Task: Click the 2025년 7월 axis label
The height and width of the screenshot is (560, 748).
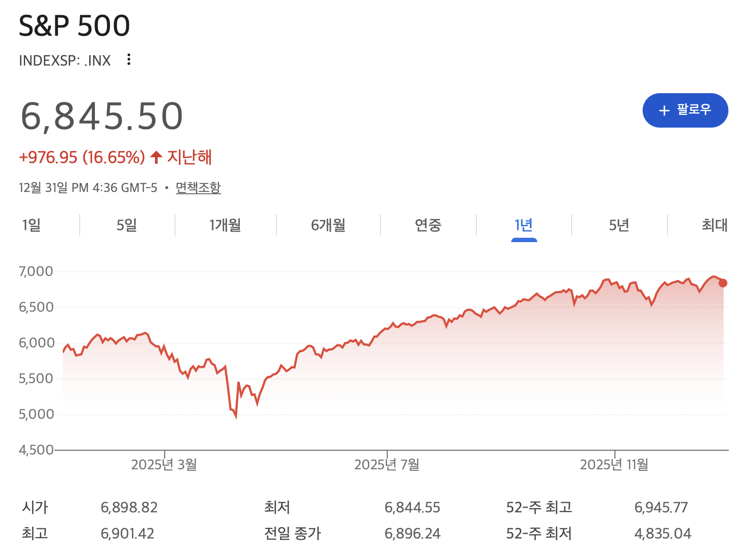Action: pyautogui.click(x=387, y=465)
